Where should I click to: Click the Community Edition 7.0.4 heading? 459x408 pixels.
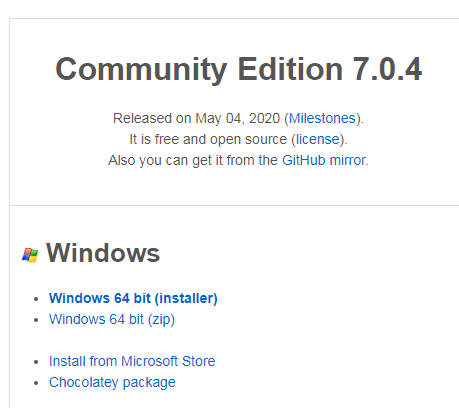pos(238,69)
